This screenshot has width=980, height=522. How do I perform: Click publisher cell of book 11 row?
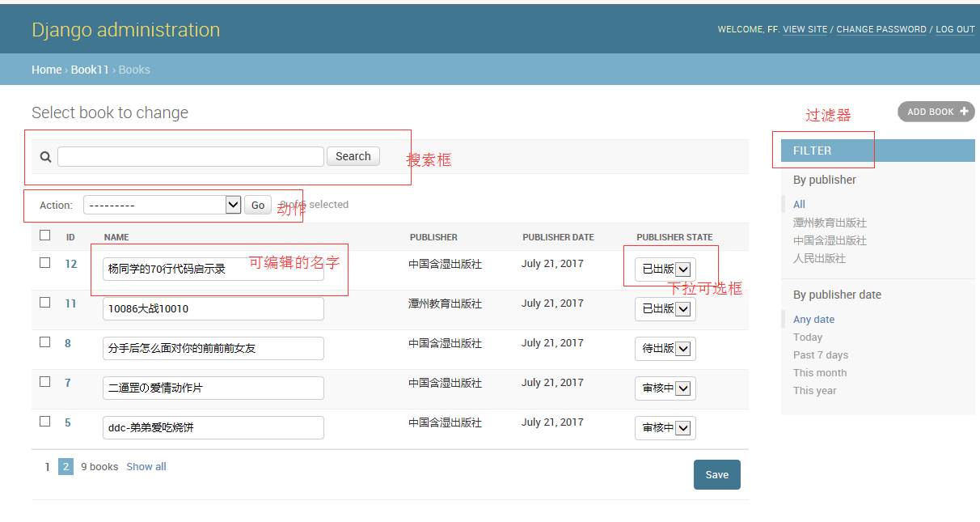click(445, 303)
